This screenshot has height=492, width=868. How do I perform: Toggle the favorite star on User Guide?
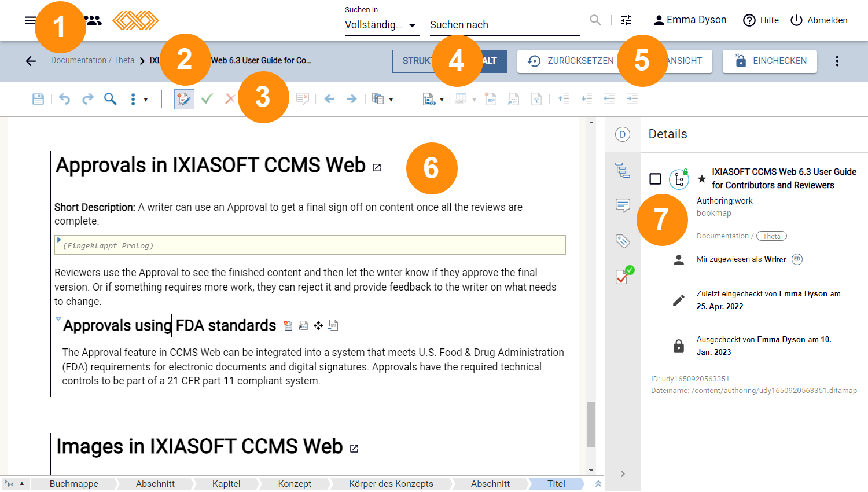[701, 179]
